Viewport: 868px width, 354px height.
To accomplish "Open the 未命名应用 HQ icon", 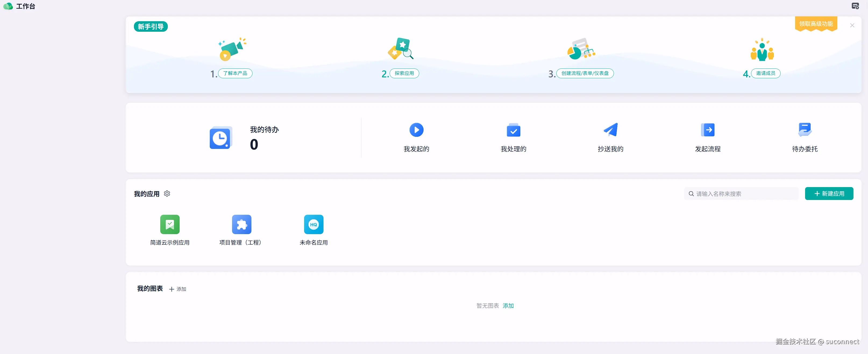I will [313, 224].
